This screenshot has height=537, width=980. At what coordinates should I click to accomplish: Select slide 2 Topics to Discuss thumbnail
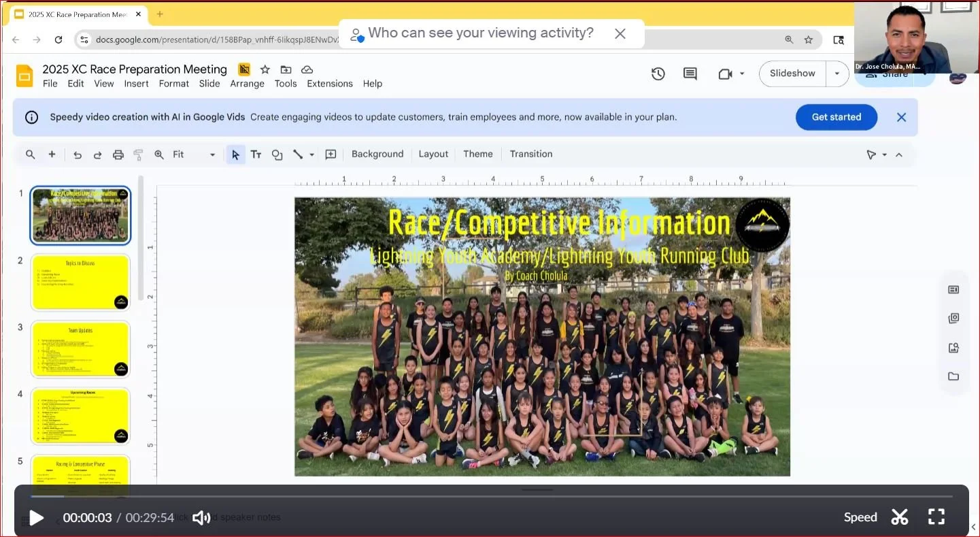click(x=80, y=282)
